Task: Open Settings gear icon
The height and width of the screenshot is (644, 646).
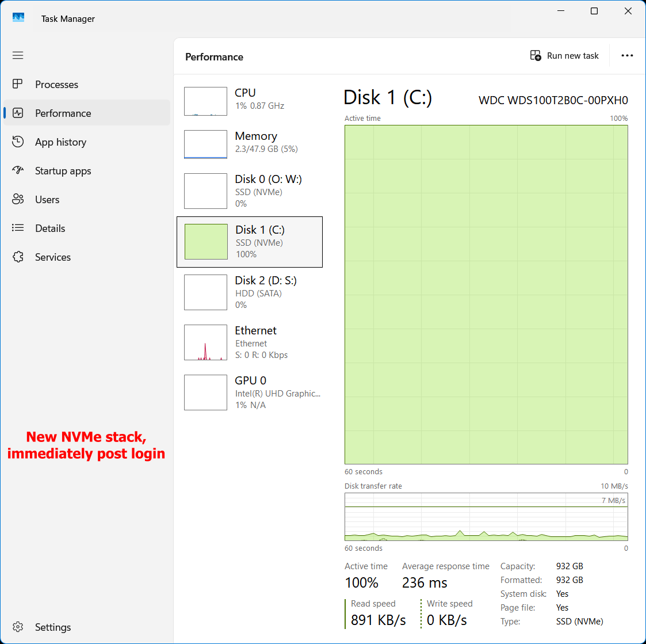Action: point(18,627)
